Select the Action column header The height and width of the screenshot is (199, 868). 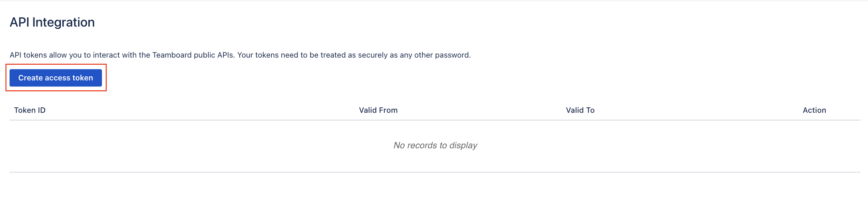coord(814,110)
